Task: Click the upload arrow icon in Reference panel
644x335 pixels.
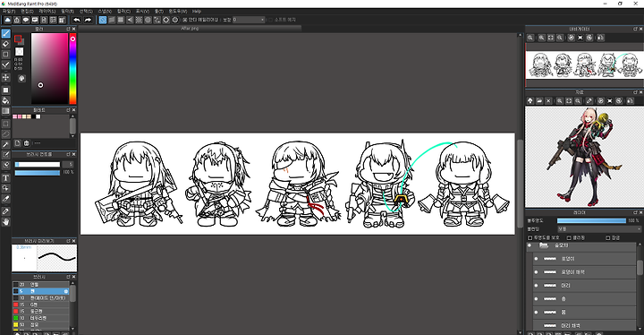Action: tap(530, 101)
